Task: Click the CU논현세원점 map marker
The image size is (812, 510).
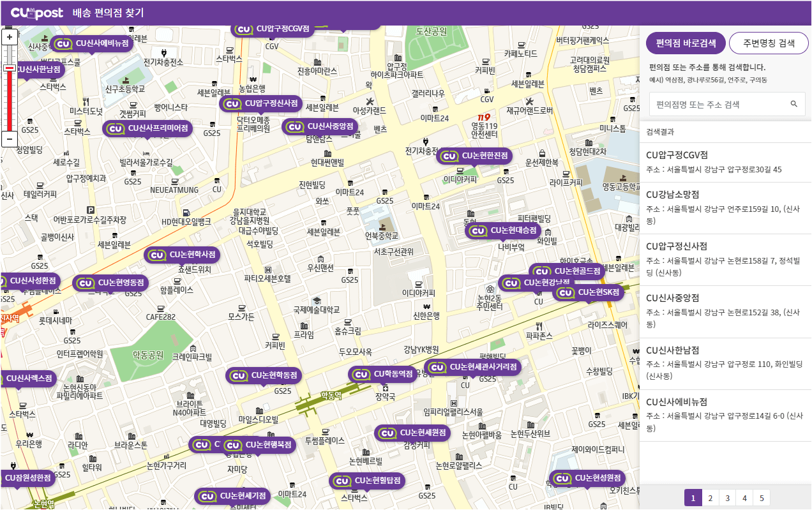Action: [x=413, y=433]
